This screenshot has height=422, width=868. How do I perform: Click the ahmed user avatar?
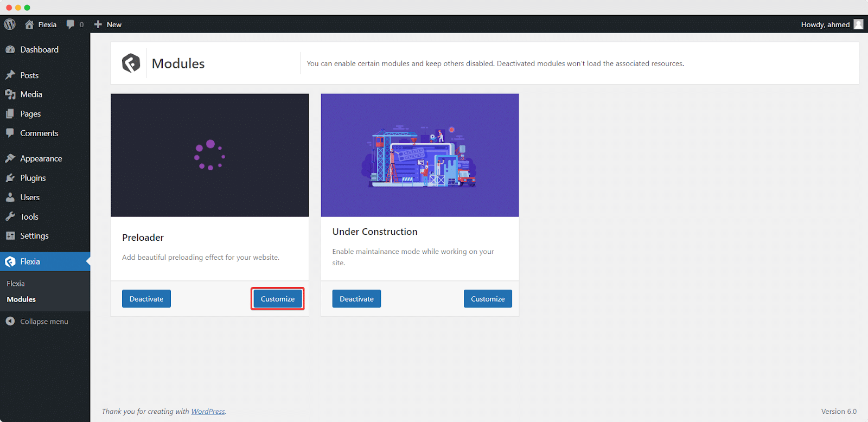click(x=858, y=24)
